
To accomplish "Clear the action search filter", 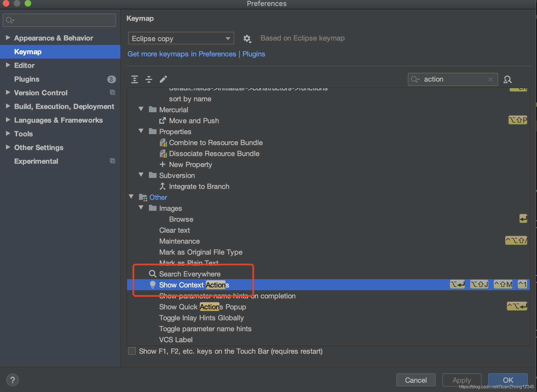I will tap(490, 79).
